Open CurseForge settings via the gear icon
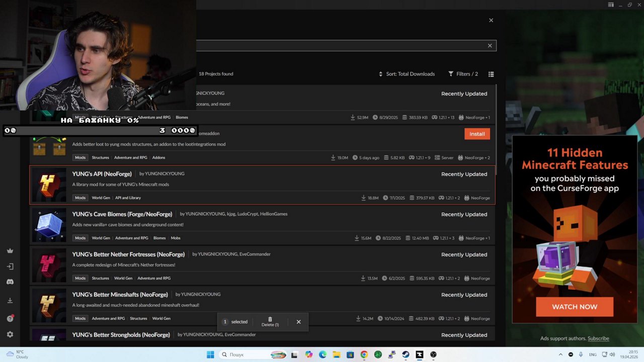Screen dimensions: 644x362 click(10, 334)
